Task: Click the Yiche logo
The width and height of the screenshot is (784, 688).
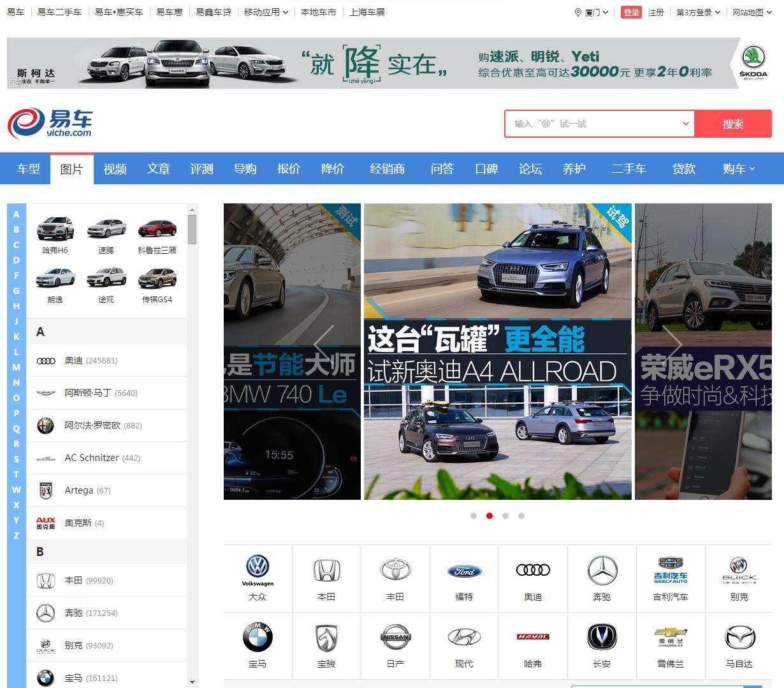Action: 50,123
